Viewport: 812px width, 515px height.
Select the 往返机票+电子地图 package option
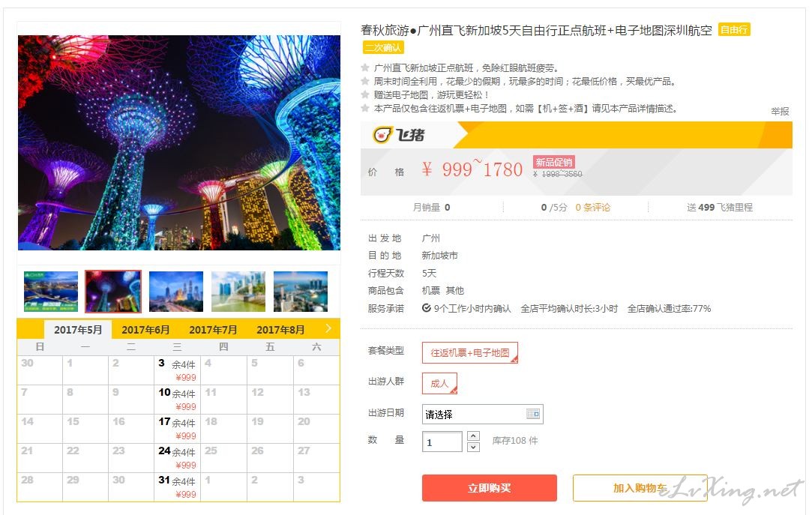tap(469, 352)
